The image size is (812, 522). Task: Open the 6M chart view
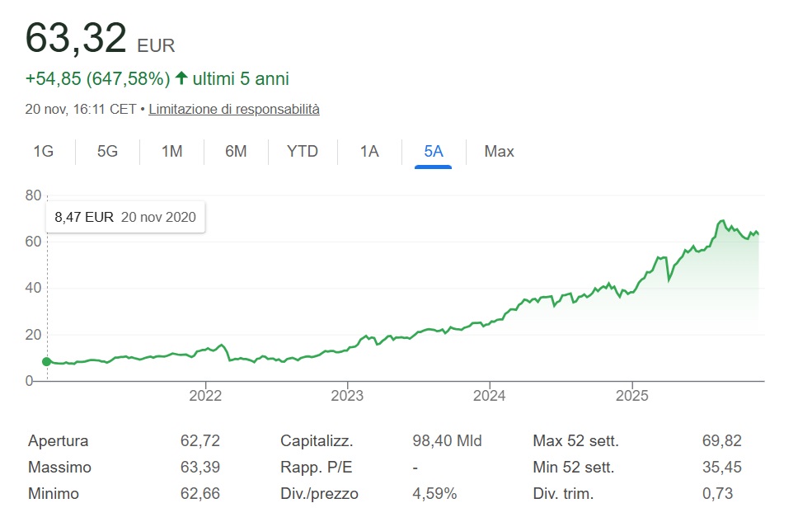[x=236, y=152]
